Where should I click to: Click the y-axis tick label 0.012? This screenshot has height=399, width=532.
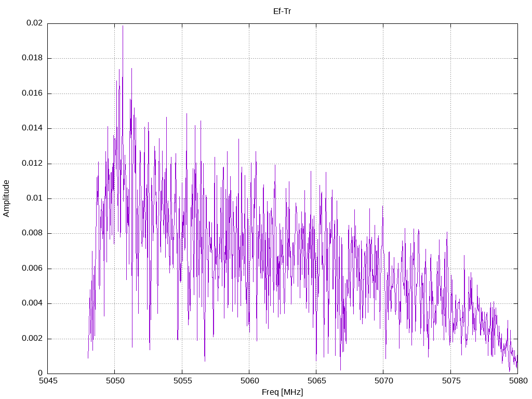coord(32,163)
